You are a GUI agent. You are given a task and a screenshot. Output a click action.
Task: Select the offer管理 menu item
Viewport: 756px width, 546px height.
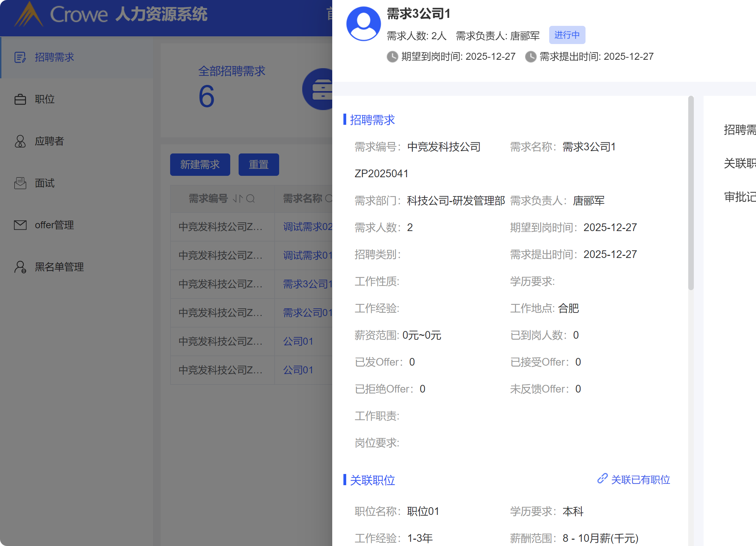coord(54,225)
